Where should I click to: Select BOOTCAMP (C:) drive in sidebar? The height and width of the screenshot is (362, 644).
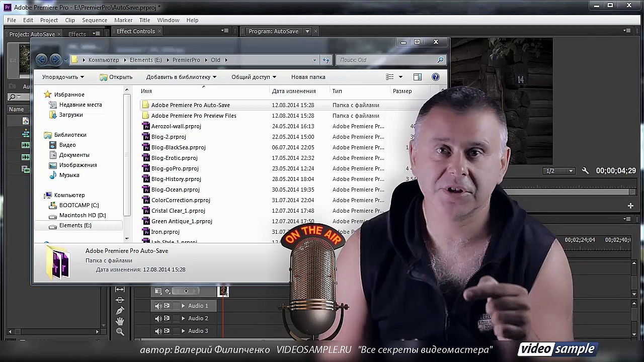pos(79,205)
